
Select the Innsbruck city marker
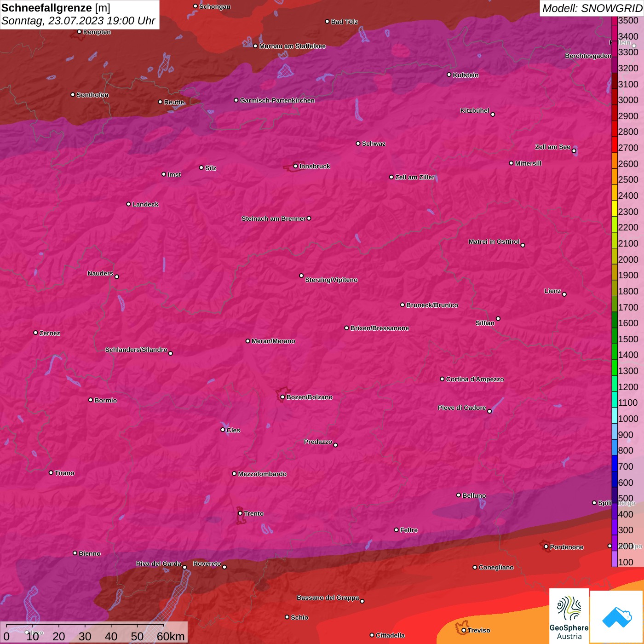coord(295,166)
